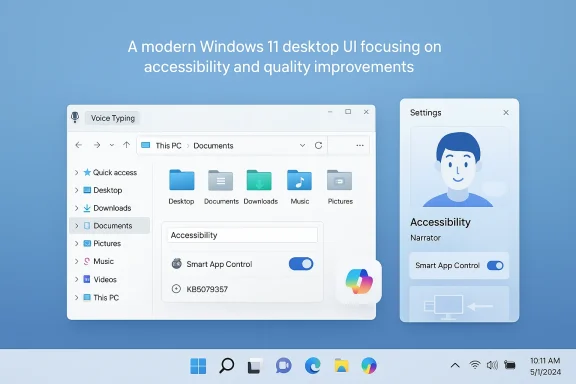Click the Accessibility heading in Settings
Screen dimensions: 576x384
pos(440,222)
